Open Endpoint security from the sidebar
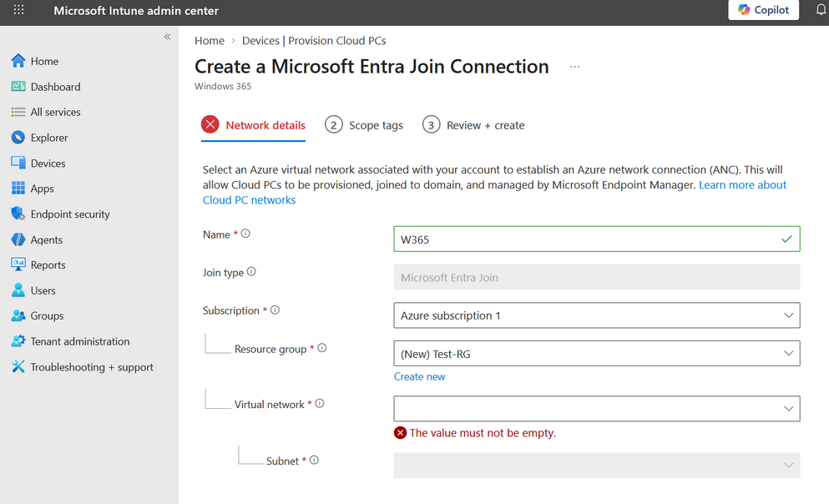 click(x=70, y=214)
